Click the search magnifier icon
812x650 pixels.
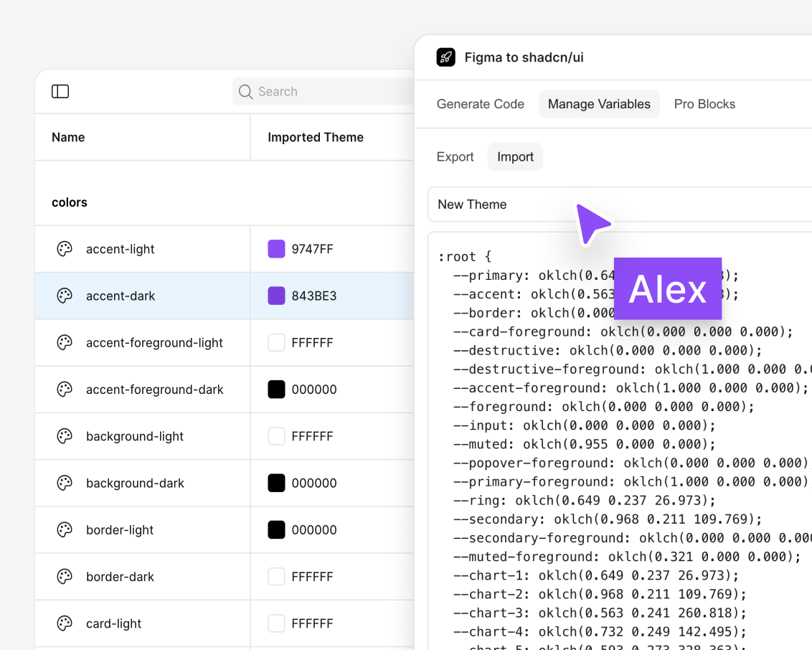point(245,92)
